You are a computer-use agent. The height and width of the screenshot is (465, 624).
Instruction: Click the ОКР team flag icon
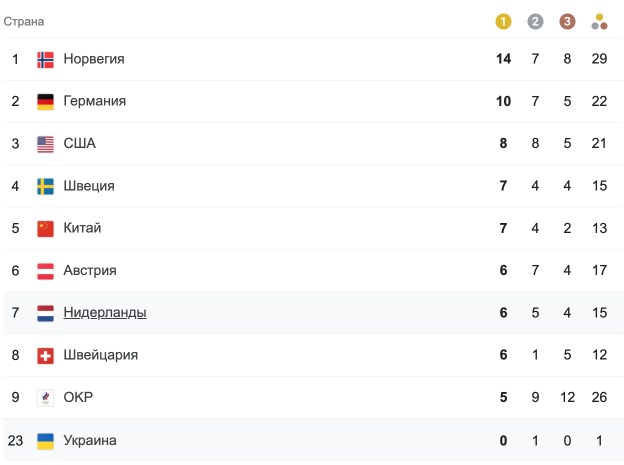[x=45, y=398]
